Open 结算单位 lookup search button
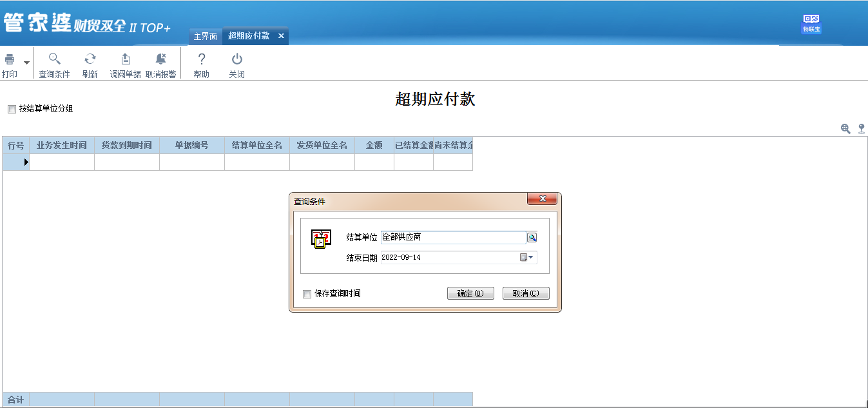The height and width of the screenshot is (408, 868). [x=532, y=238]
